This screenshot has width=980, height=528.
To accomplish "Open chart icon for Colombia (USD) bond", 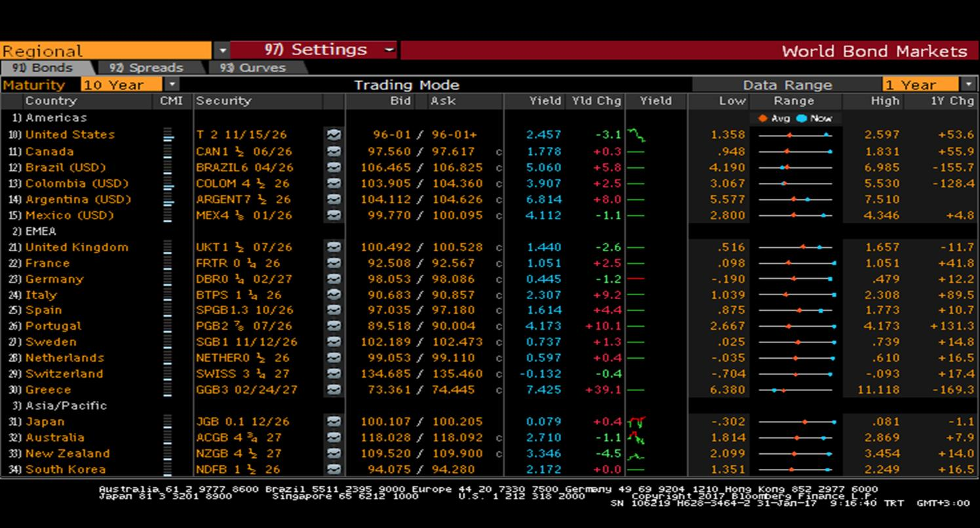I will 334,184.
